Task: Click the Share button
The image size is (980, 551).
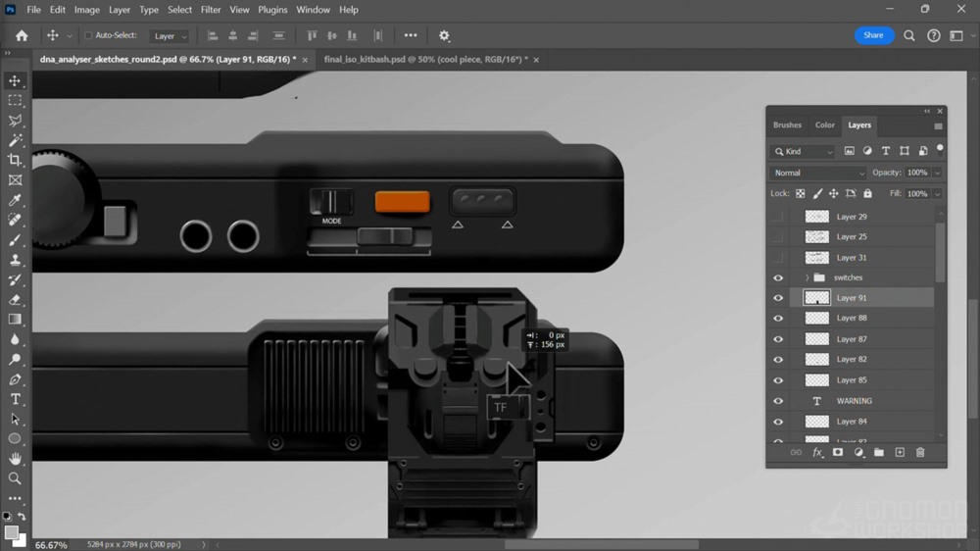Action: coord(874,35)
